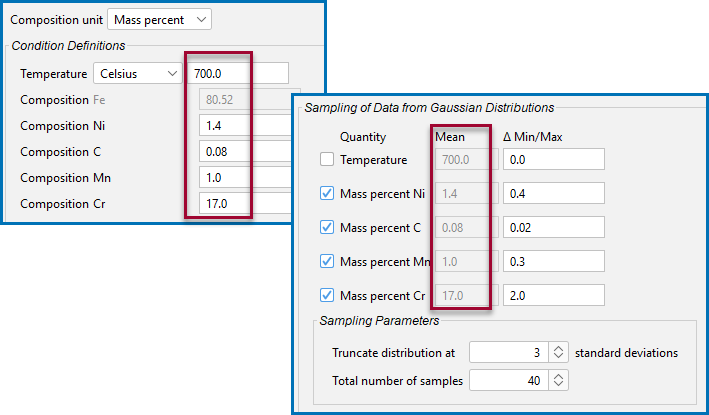The height and width of the screenshot is (415, 709).
Task: Click the Total number of samples stepper arrows
Action: (x=558, y=380)
